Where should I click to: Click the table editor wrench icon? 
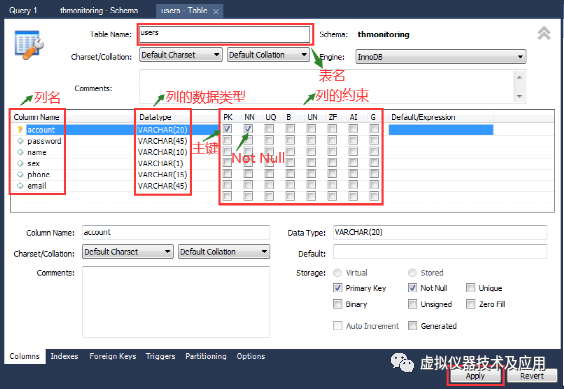point(29,45)
